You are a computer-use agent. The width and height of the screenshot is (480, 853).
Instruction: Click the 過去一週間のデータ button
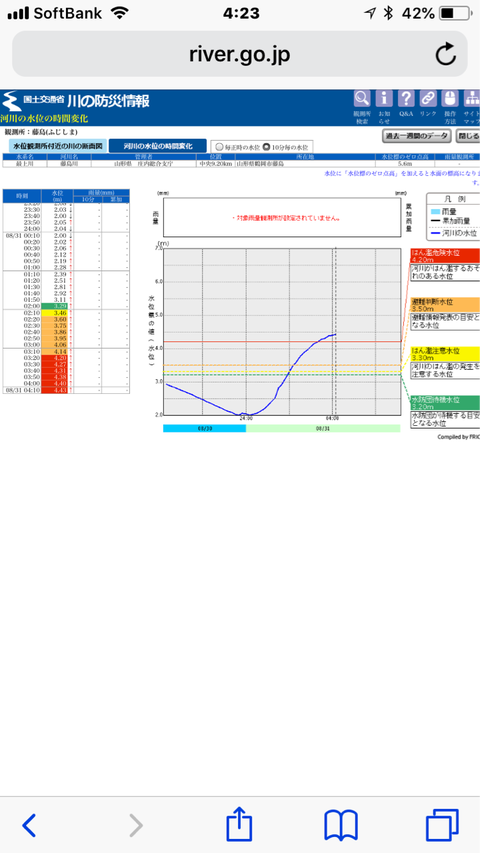(x=416, y=135)
